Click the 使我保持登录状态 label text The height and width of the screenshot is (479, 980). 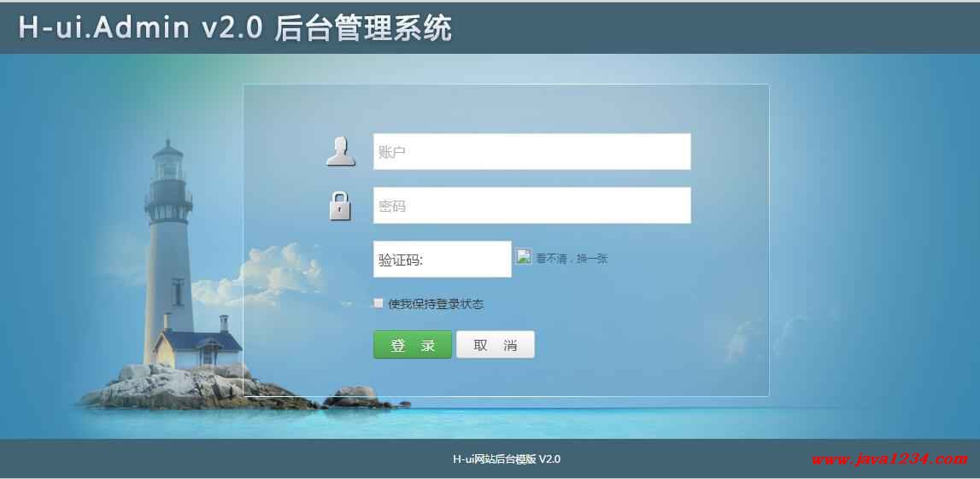pos(436,304)
